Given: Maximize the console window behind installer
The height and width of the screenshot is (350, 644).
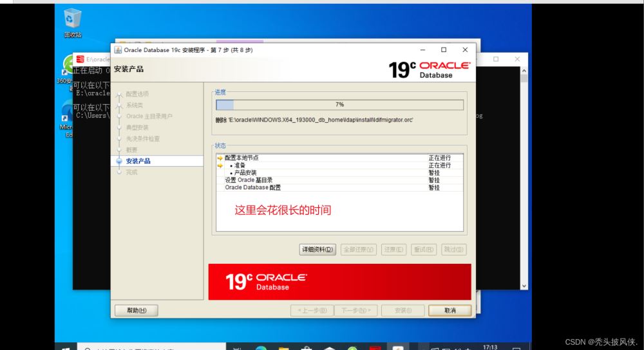Looking at the screenshot, I should [x=496, y=59].
